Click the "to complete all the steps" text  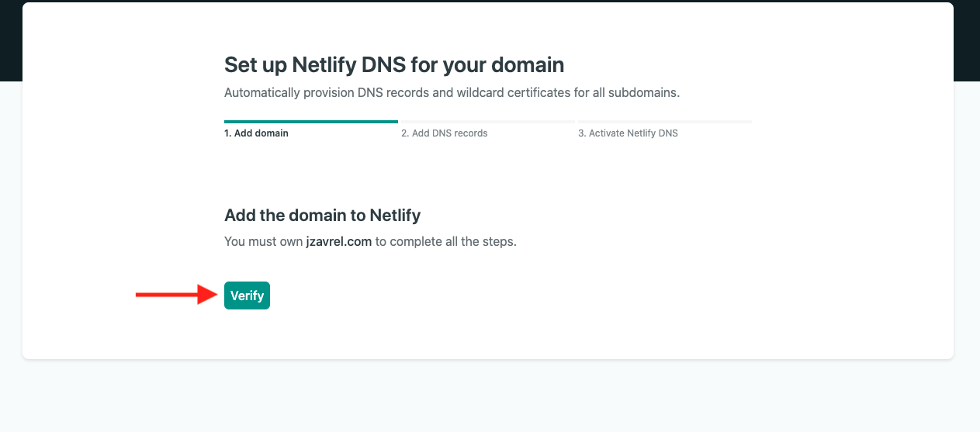coord(445,241)
